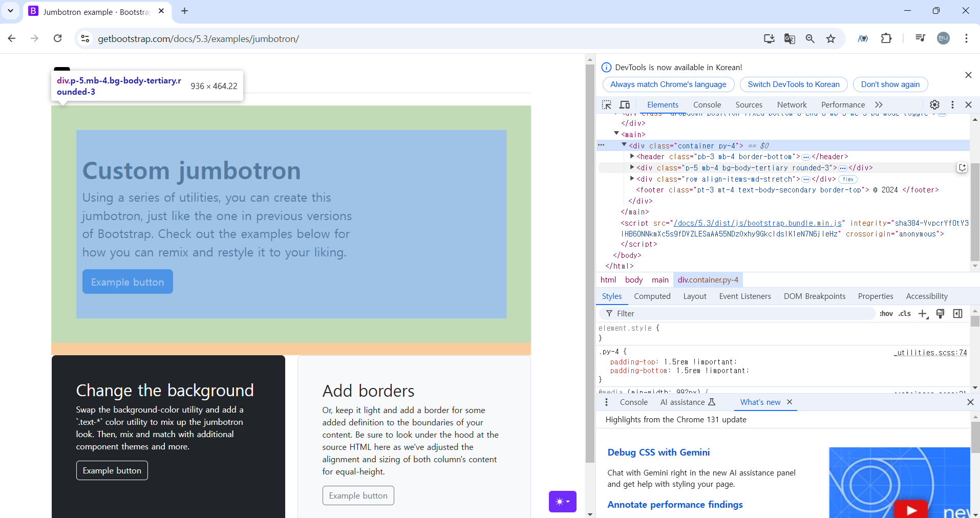The image size is (980, 518).
Task: Toggle the .cls element classes pane
Action: click(x=905, y=313)
